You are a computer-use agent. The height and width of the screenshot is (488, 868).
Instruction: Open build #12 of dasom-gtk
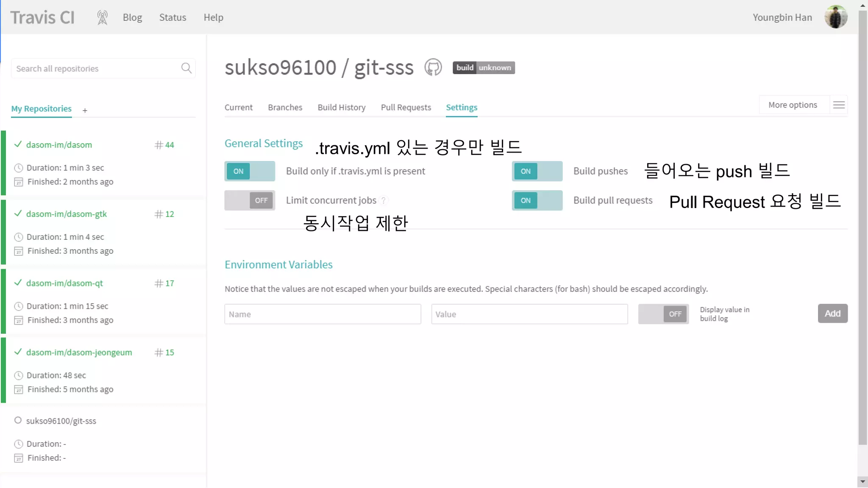[x=164, y=214]
